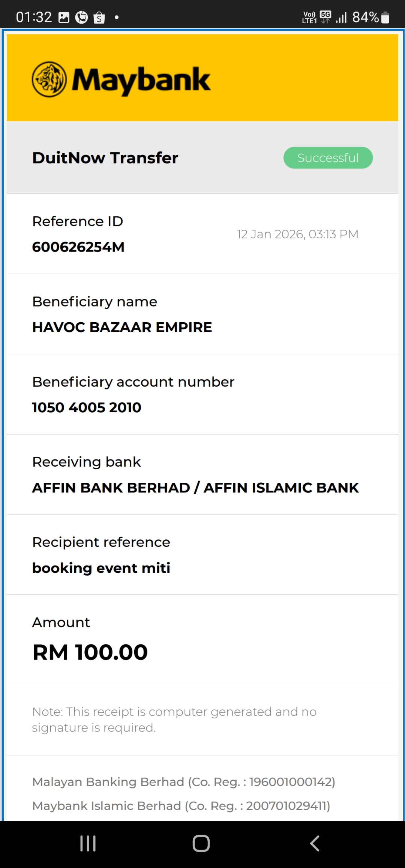Tap the Android back navigation arrow
The width and height of the screenshot is (405, 868).
click(315, 843)
